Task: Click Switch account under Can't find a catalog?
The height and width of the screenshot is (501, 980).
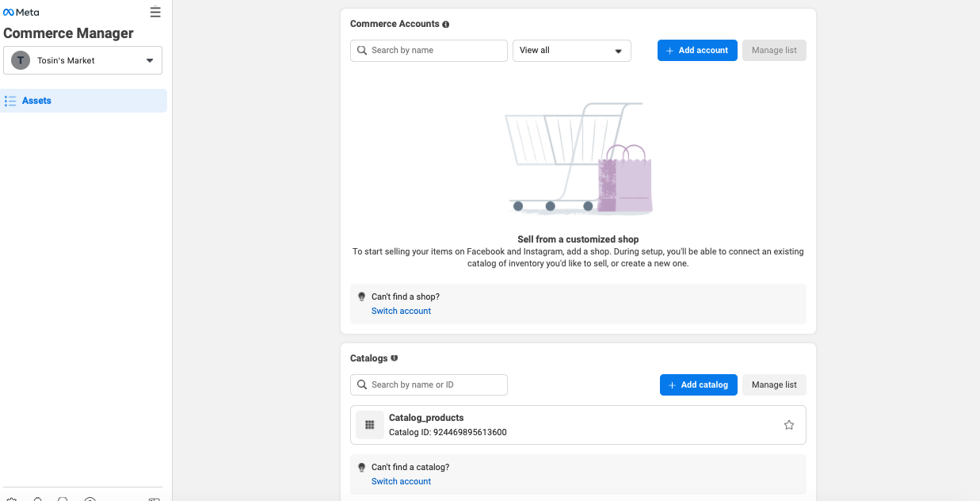Action: click(402, 481)
